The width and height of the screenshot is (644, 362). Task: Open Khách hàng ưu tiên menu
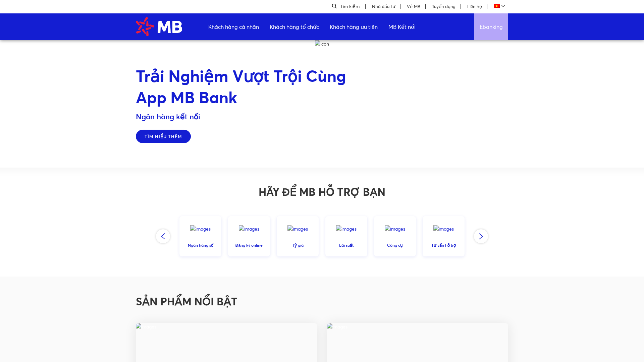[354, 27]
